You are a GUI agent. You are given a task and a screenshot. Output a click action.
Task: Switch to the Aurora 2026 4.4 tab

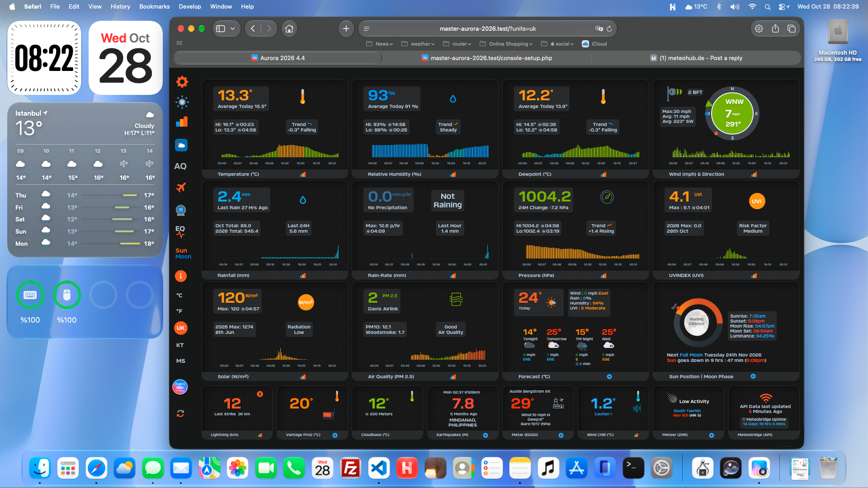point(278,58)
